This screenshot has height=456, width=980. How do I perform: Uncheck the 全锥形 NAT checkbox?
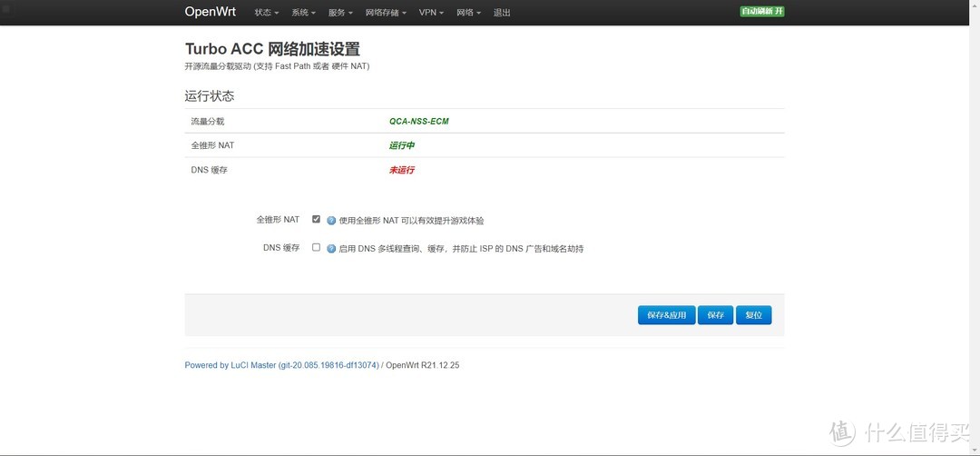coord(317,219)
